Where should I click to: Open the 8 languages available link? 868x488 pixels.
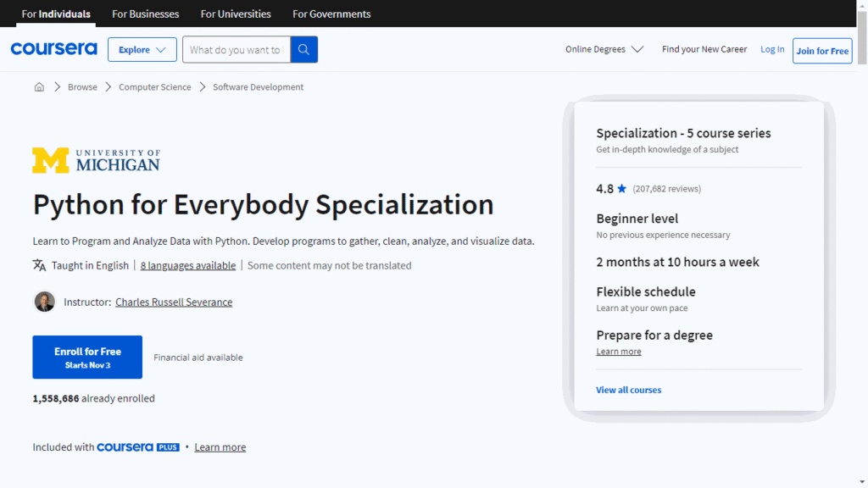(x=188, y=265)
